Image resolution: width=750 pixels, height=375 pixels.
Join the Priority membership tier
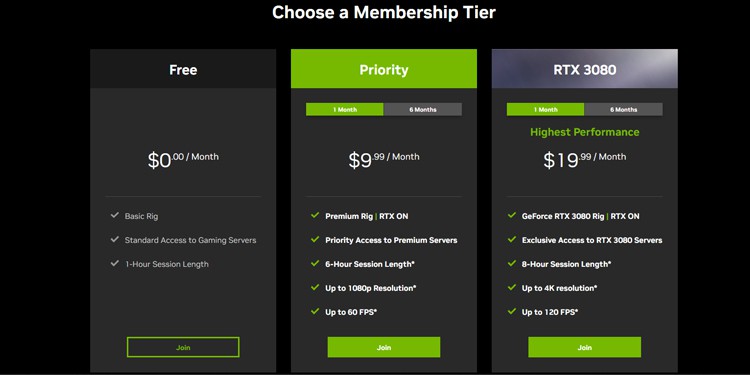coord(384,347)
